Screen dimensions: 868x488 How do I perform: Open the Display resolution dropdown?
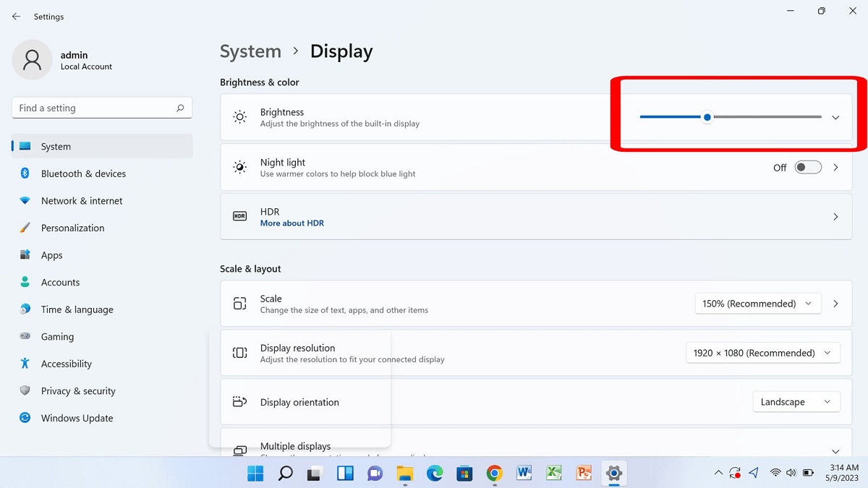(762, 353)
